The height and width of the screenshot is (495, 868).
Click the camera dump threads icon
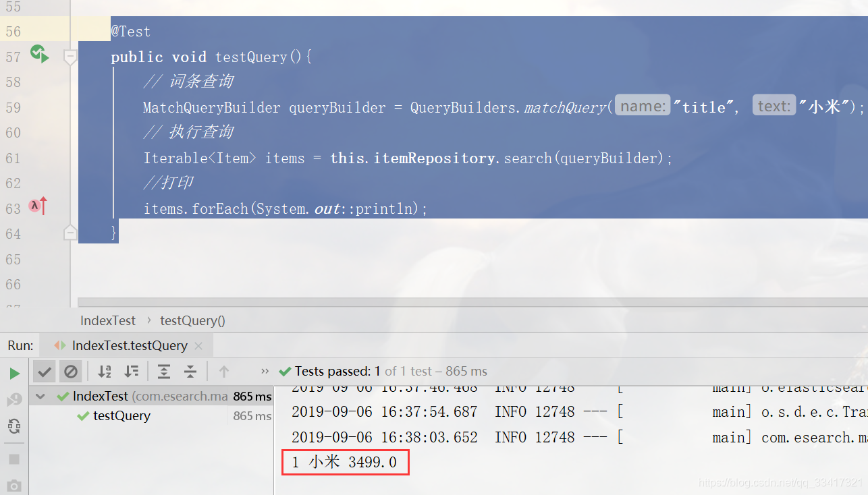coord(14,486)
